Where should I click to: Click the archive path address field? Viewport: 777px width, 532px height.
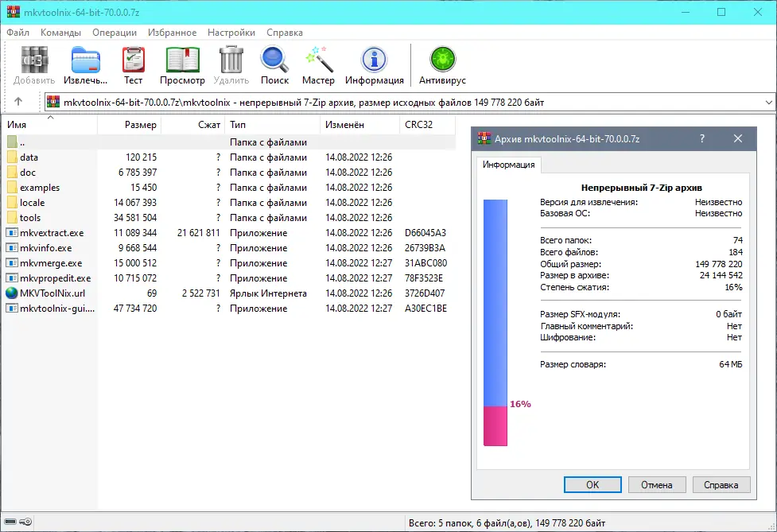point(410,103)
